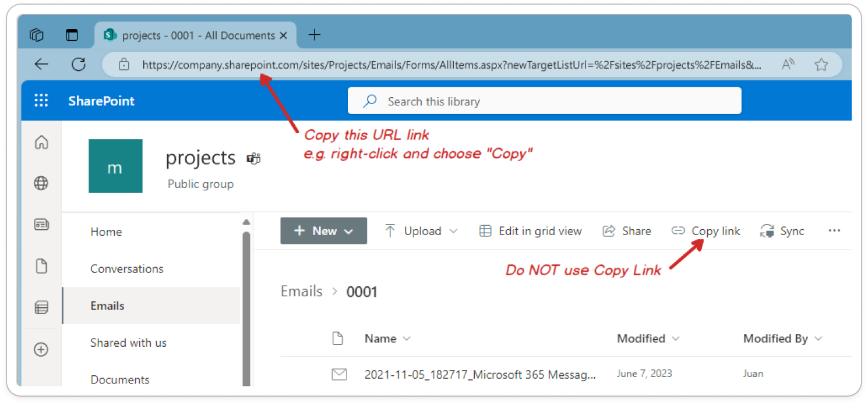Open the Modified column sort dropdown

(676, 339)
